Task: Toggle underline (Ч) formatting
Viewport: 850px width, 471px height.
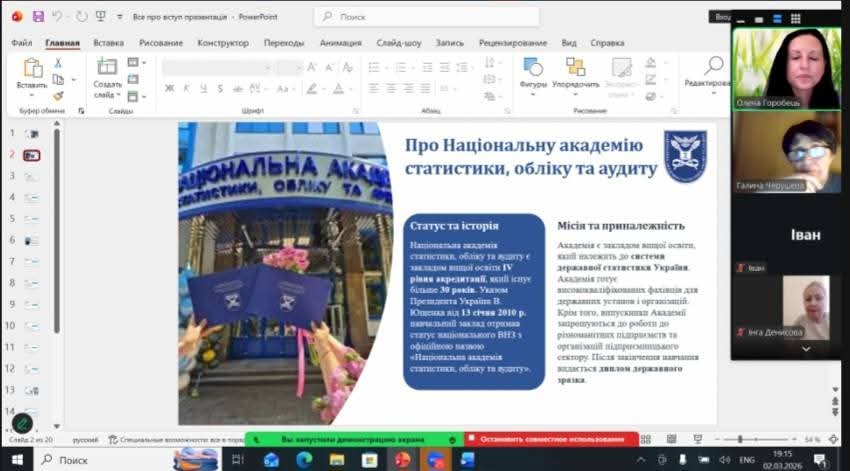Action: point(200,88)
